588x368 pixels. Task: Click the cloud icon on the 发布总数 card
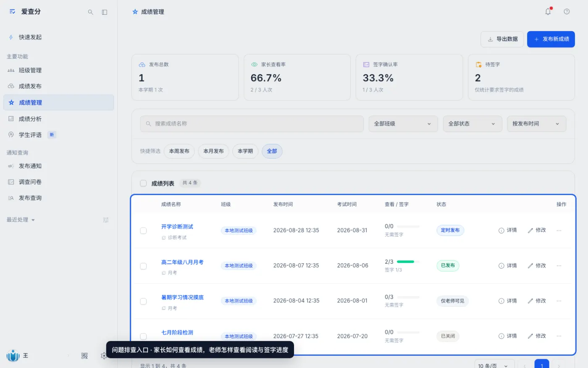[142, 65]
